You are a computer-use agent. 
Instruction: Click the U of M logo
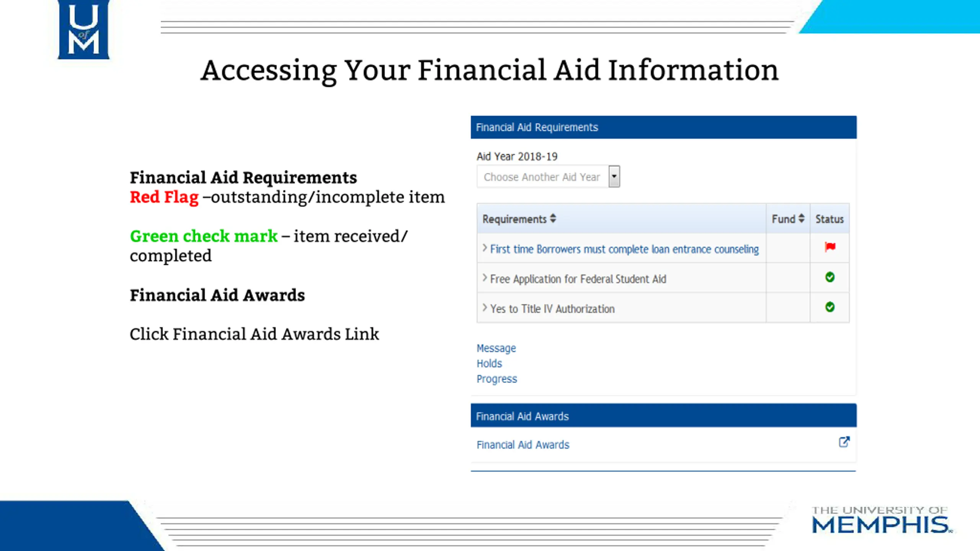coord(83,30)
